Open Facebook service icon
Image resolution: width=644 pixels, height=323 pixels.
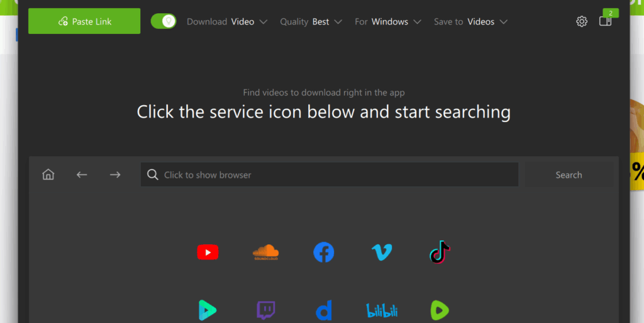tap(324, 252)
